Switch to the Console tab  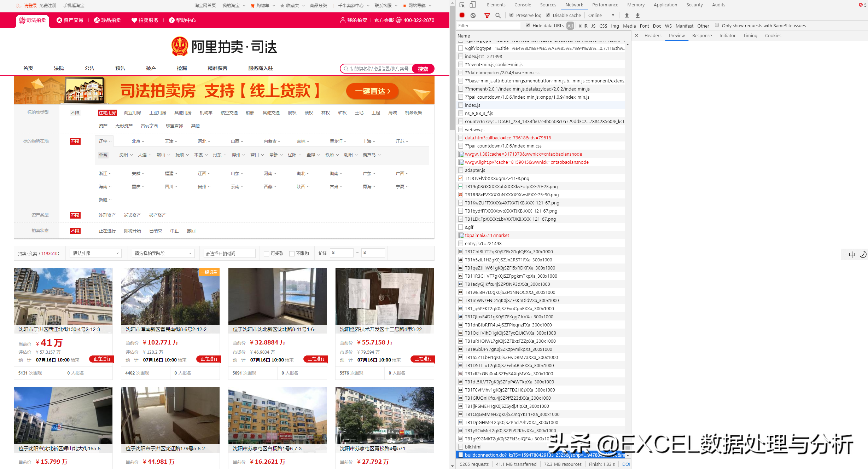523,5
